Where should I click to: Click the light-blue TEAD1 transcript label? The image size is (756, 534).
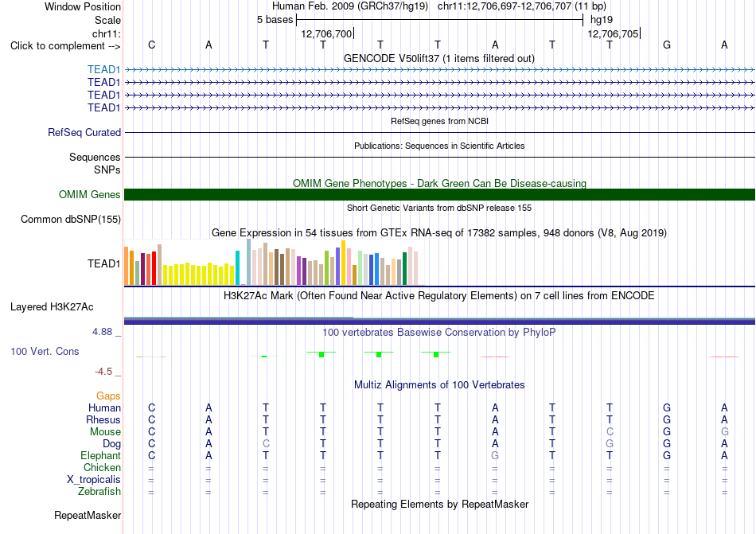point(103,69)
